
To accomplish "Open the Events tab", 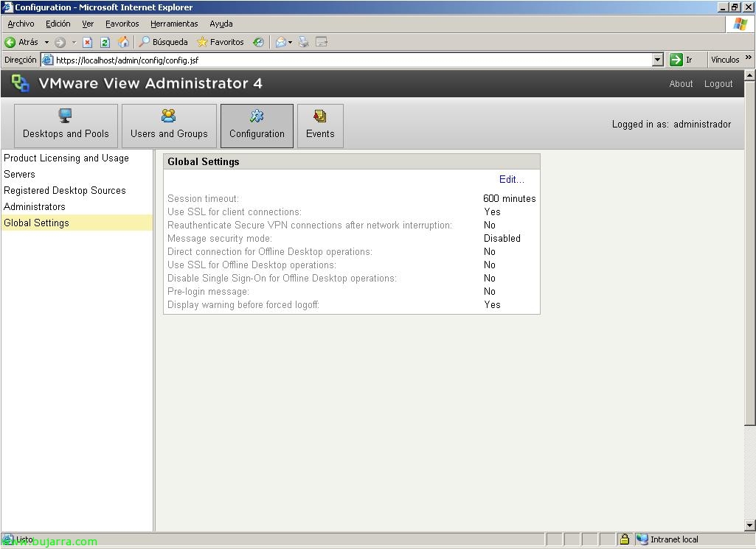I will click(320, 126).
